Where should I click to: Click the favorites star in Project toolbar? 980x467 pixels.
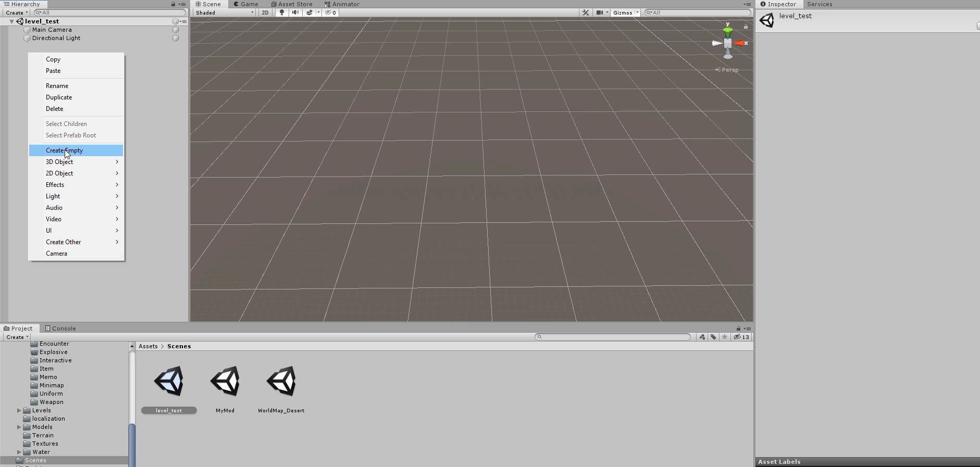click(725, 337)
